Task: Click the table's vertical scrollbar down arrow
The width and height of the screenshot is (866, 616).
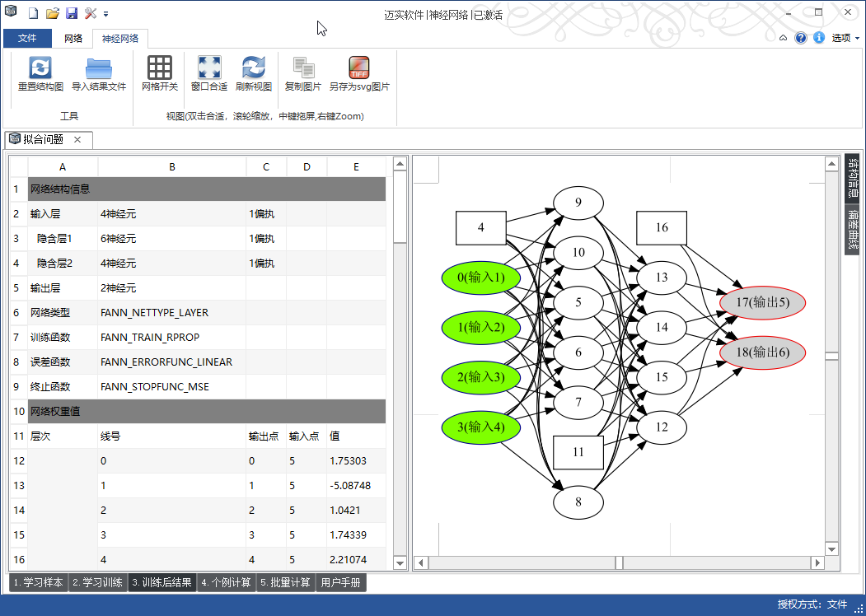Action: [400, 563]
